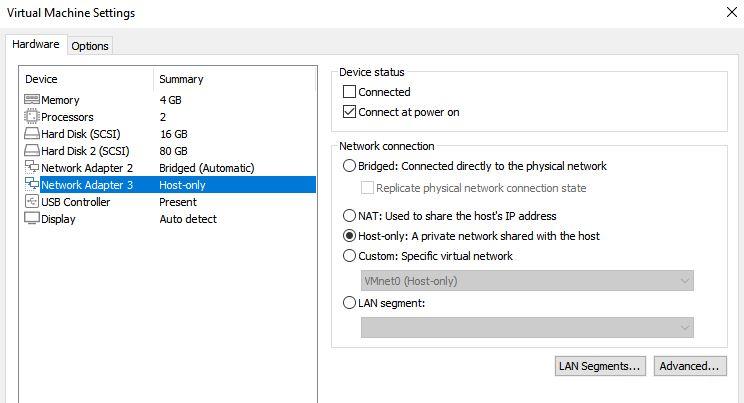Switch to the Hardware tab
This screenshot has width=744, height=403.
point(36,44)
